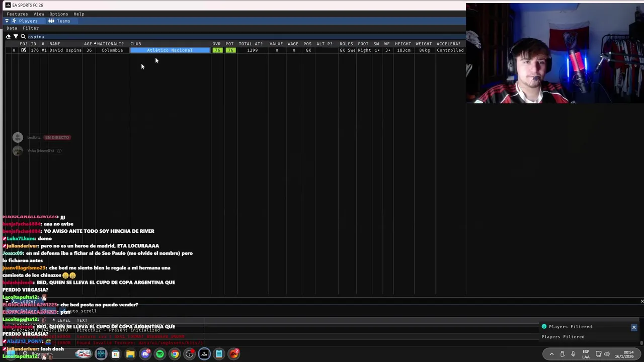Open Spotify from the taskbar

160,354
